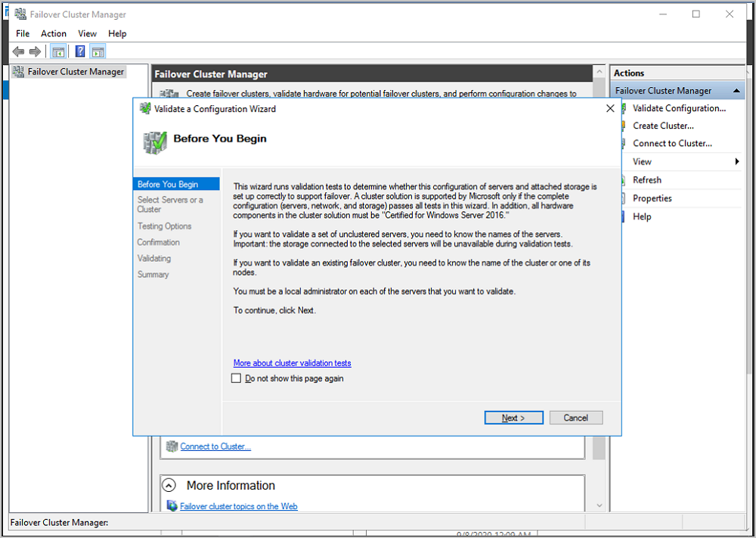Select the 'Summary' wizard step

153,274
